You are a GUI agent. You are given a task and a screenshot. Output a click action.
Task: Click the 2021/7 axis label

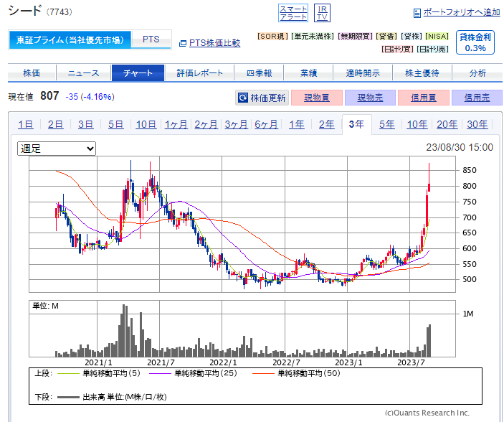(x=161, y=362)
